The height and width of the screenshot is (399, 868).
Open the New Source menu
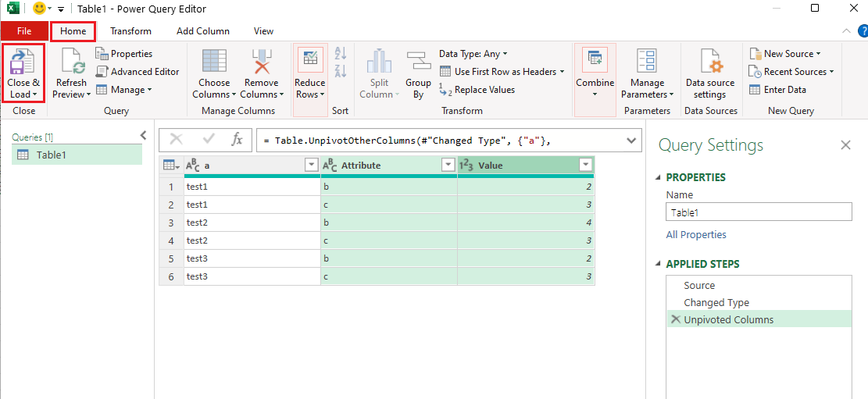785,54
